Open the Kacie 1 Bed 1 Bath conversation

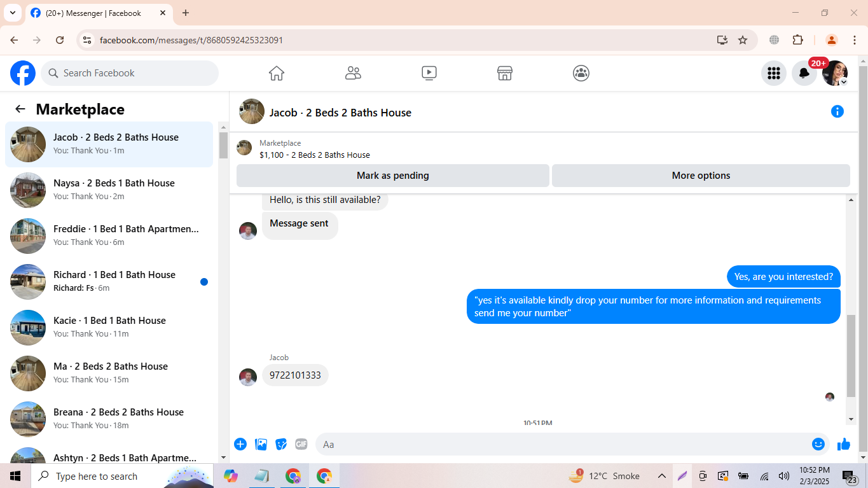109,328
